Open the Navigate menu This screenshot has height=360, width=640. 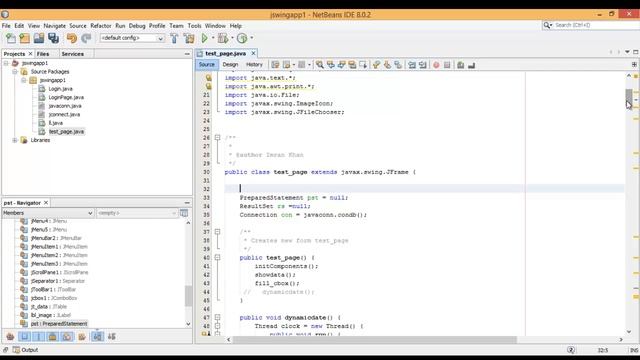pos(55,26)
